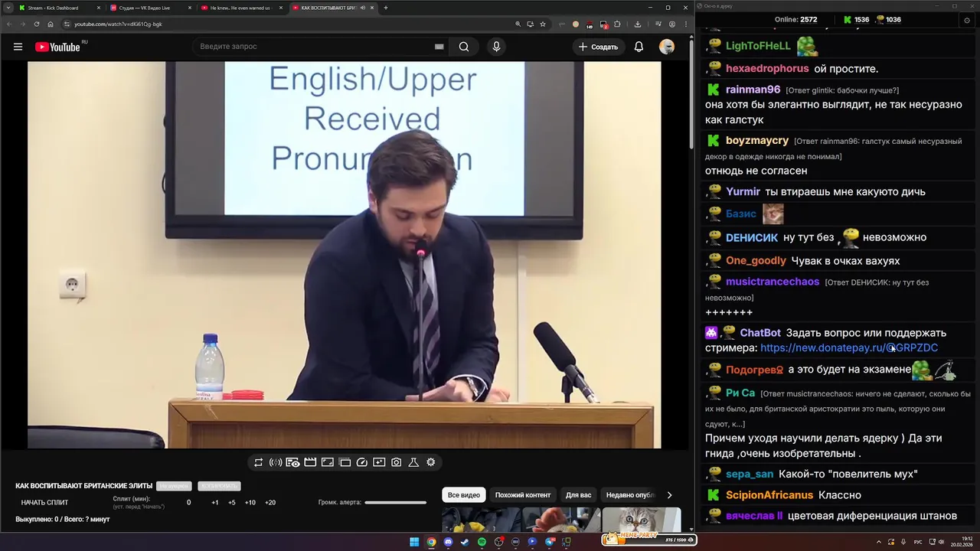Open the on-screen keyboard in search box

coord(439,47)
